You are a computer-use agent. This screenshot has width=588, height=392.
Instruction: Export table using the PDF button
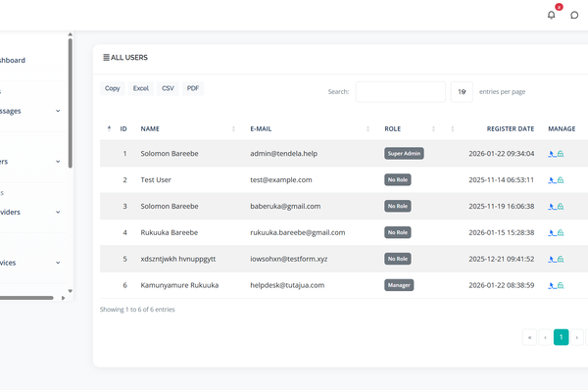pyautogui.click(x=193, y=88)
